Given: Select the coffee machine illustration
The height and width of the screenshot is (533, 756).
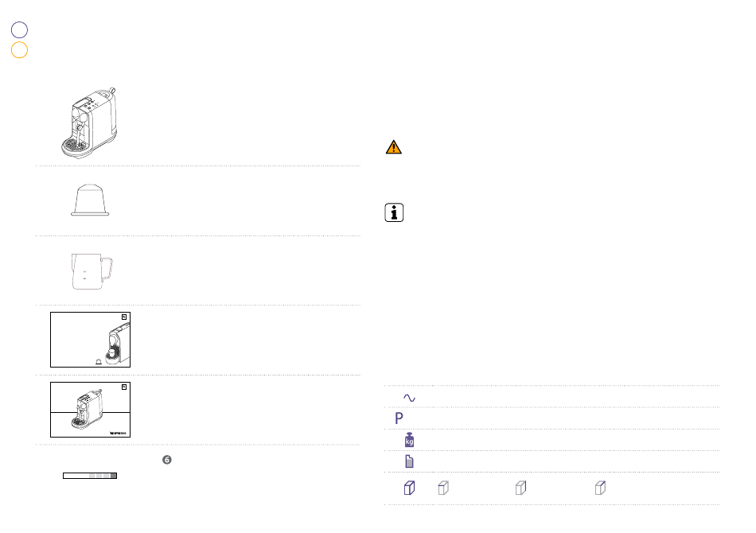Looking at the screenshot, I should tap(89, 123).
